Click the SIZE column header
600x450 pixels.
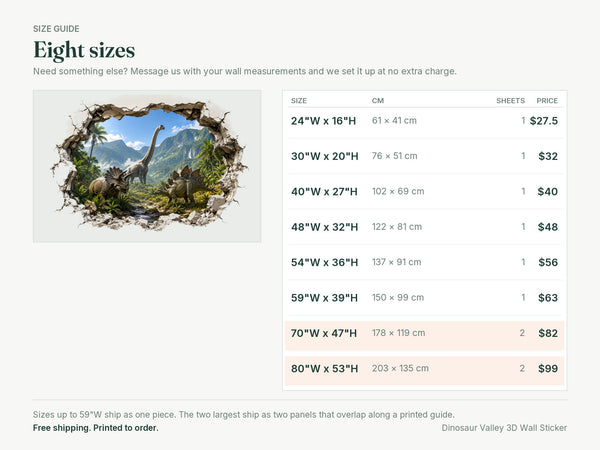[299, 101]
